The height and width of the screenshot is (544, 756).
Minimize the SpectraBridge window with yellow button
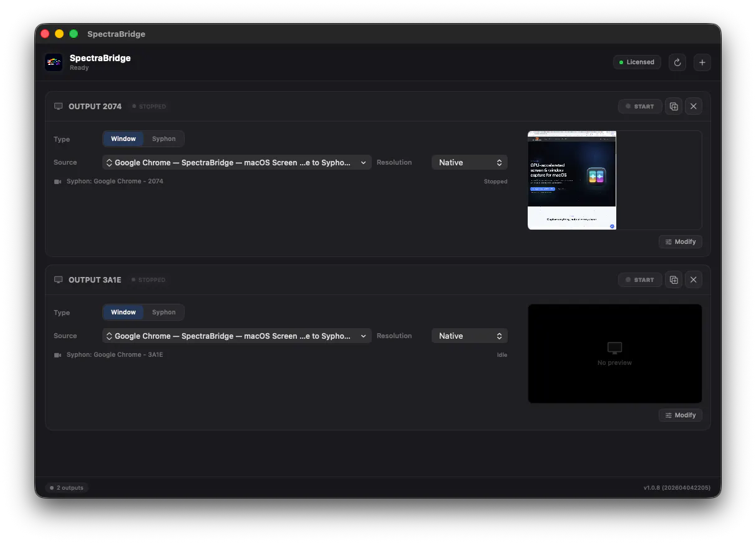(x=59, y=34)
